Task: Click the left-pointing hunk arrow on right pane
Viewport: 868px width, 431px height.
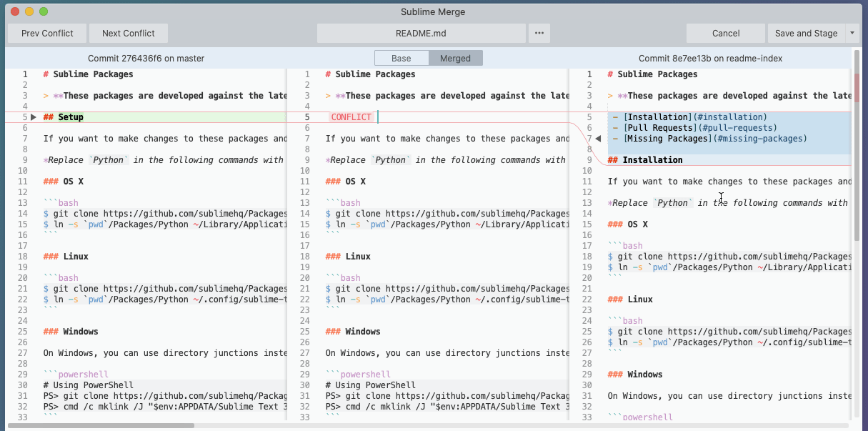Action: point(597,138)
